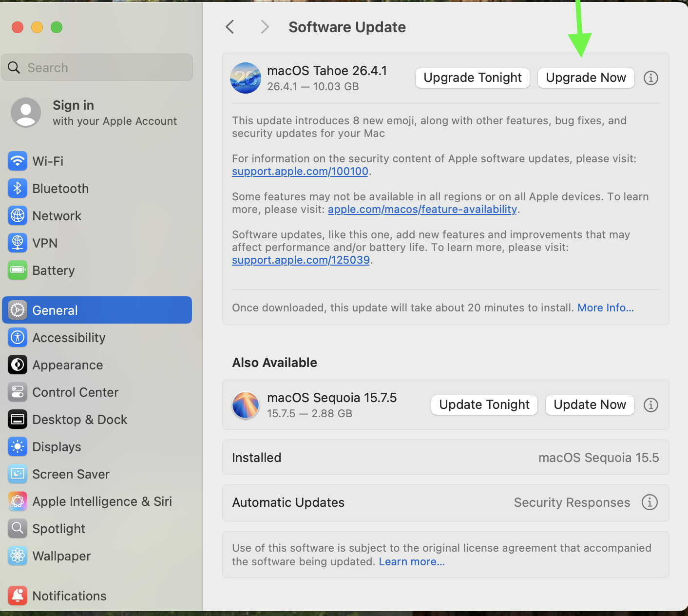Select Wi-Fi in the sidebar
This screenshot has width=688, height=616.
97,161
